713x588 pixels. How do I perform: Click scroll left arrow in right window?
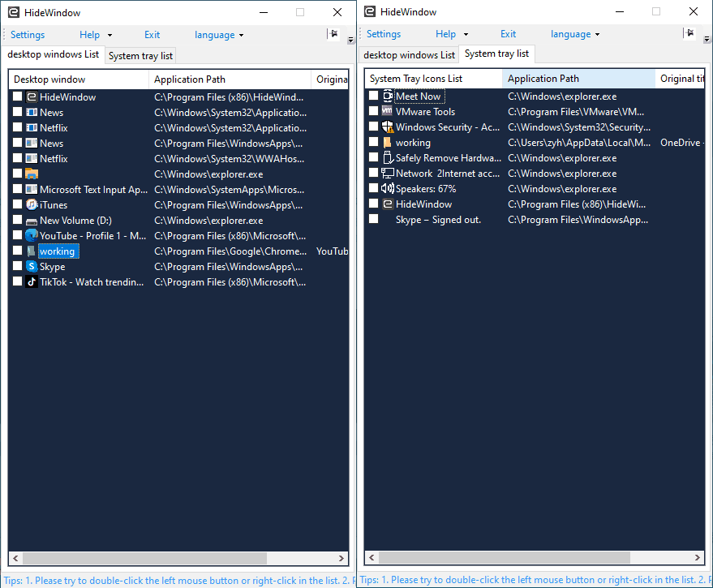pos(372,557)
